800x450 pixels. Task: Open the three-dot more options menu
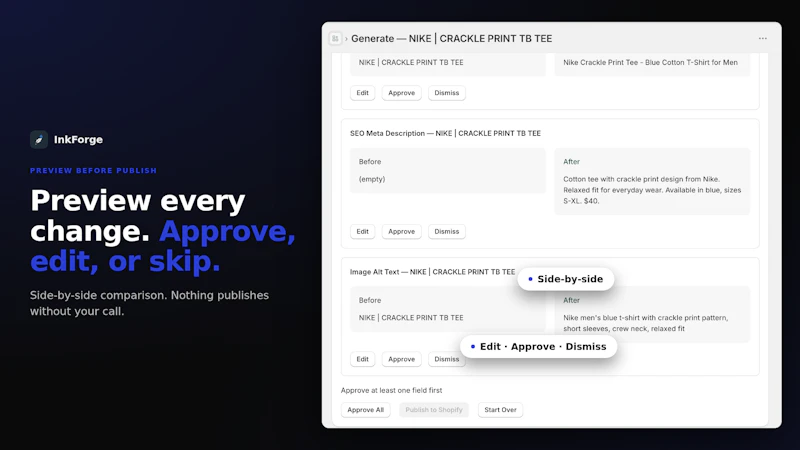click(x=763, y=39)
